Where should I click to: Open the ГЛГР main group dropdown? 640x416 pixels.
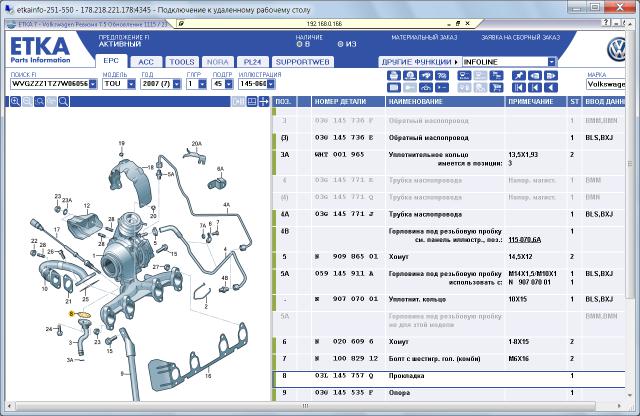tap(202, 84)
